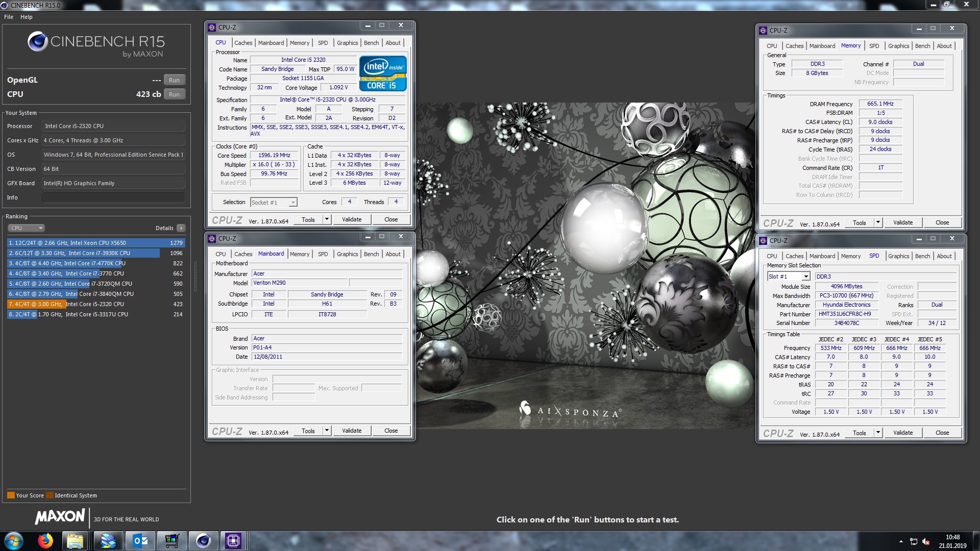Expand Tools arrow in CPU-Z Memory window
The image size is (980, 551).
[878, 222]
